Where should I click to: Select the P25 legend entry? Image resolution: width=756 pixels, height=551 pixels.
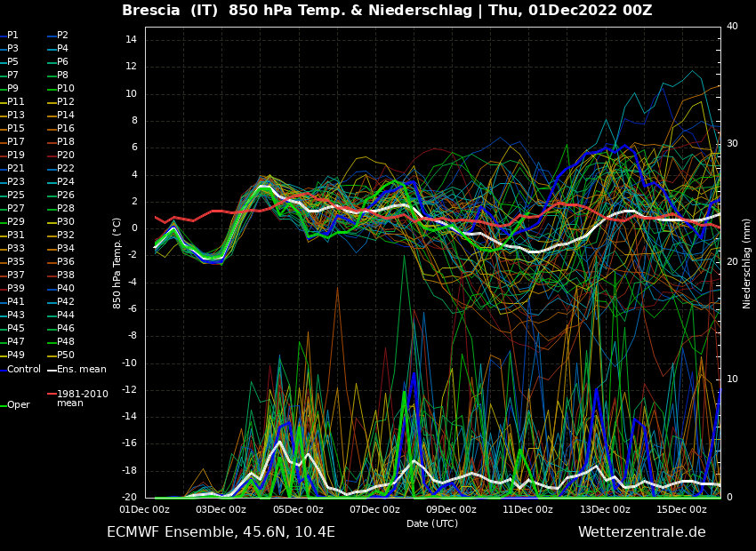[x=16, y=196]
